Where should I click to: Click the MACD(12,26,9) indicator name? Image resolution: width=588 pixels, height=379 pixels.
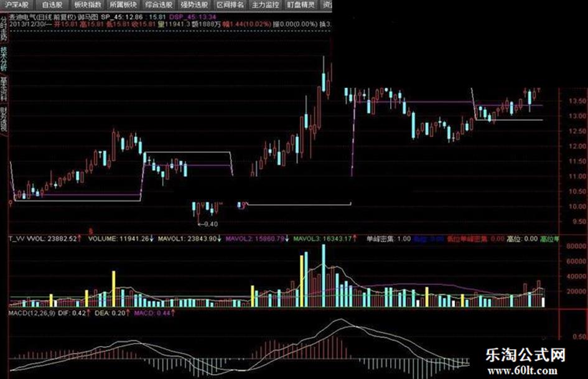coord(32,313)
